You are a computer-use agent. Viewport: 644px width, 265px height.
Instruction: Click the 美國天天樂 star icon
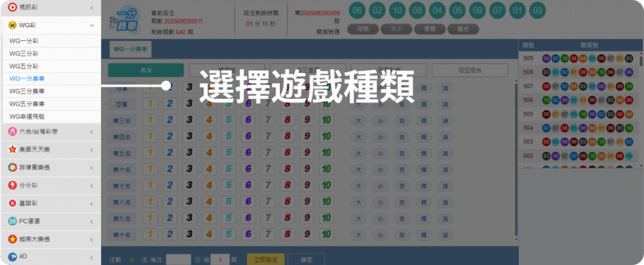pyautogui.click(x=13, y=150)
